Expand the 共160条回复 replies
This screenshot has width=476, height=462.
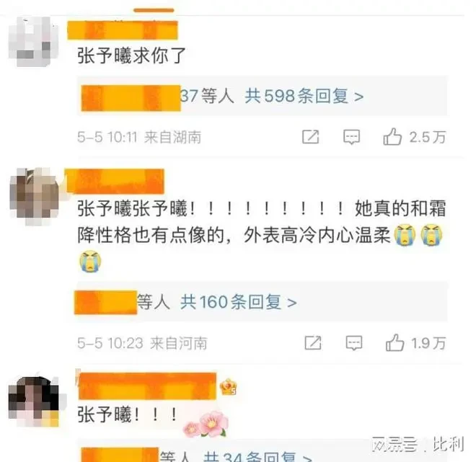click(x=238, y=302)
